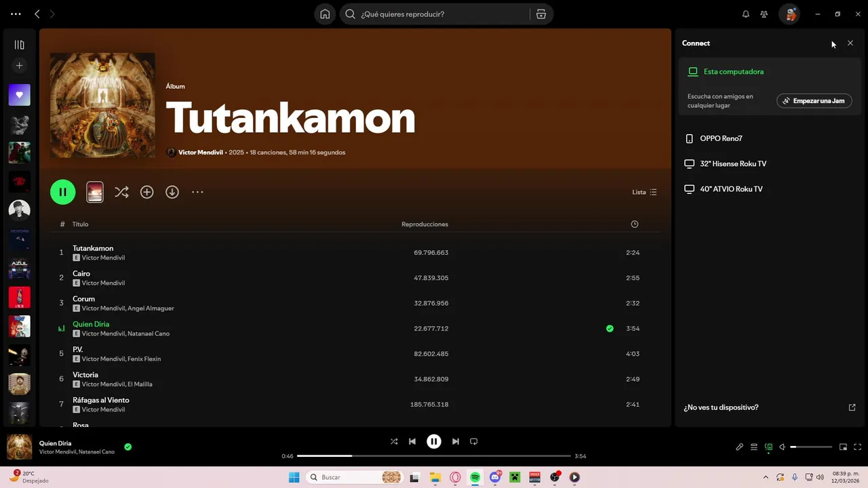Download the Tutankamon album
Viewport: 868px width, 488px height.
(x=172, y=192)
